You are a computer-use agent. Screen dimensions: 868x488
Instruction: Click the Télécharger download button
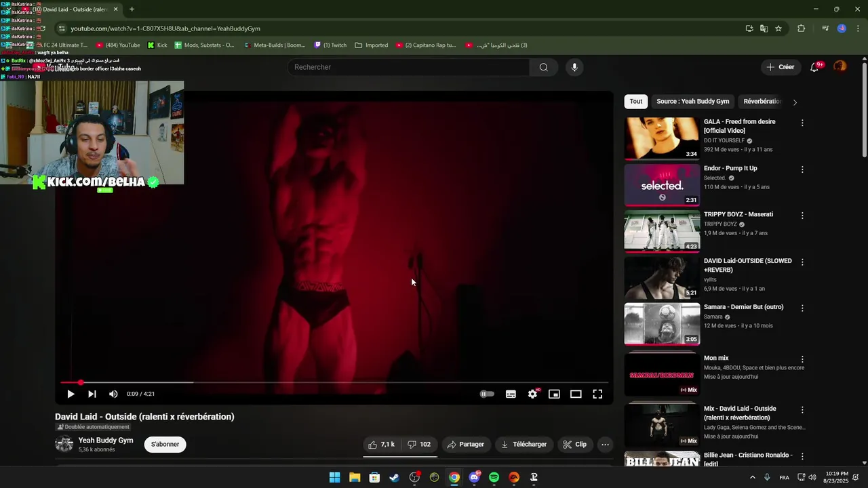524,445
